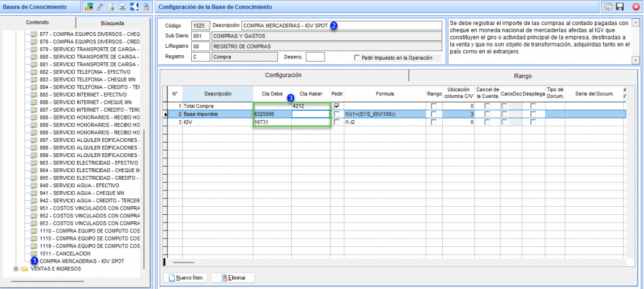
Task: Select tree item 885 - SERVICIO INTERNET - EFECTIVO
Action: click(x=85, y=95)
